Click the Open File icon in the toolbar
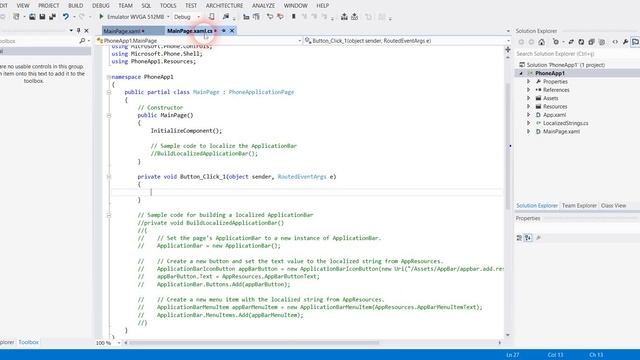The width and height of the screenshot is (640, 360). click(x=32, y=17)
